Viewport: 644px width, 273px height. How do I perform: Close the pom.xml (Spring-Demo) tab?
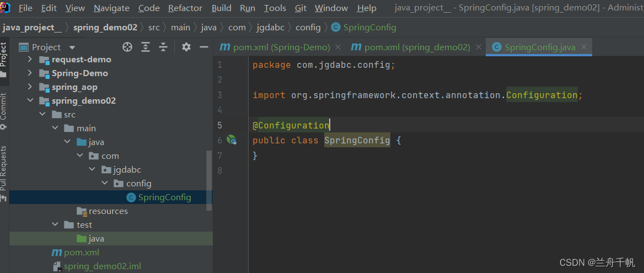[338, 47]
